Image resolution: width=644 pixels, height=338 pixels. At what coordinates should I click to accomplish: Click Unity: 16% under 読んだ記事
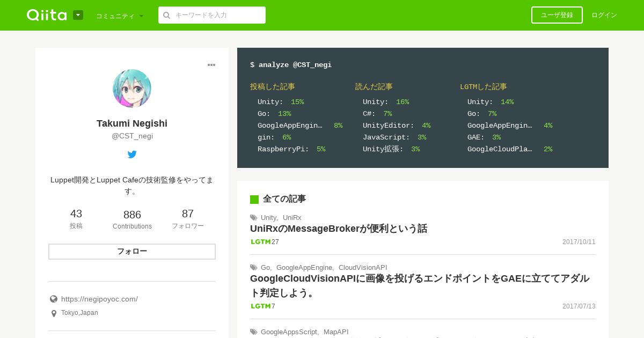click(x=386, y=102)
